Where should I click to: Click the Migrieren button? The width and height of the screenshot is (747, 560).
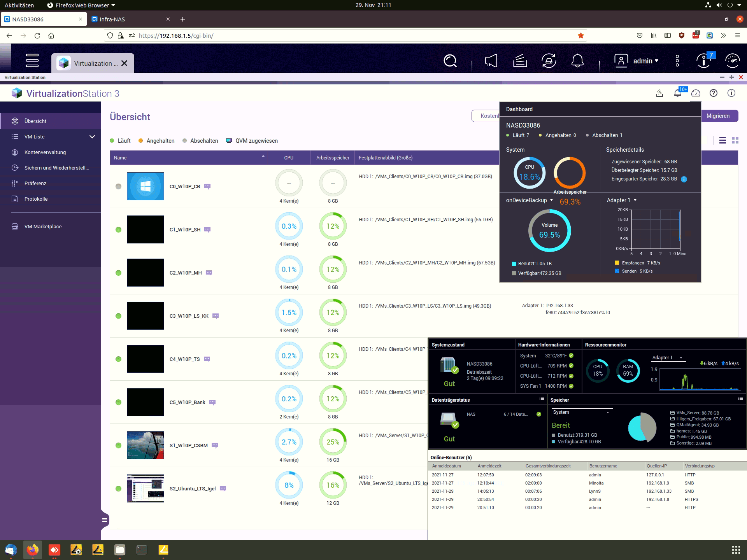(x=718, y=116)
